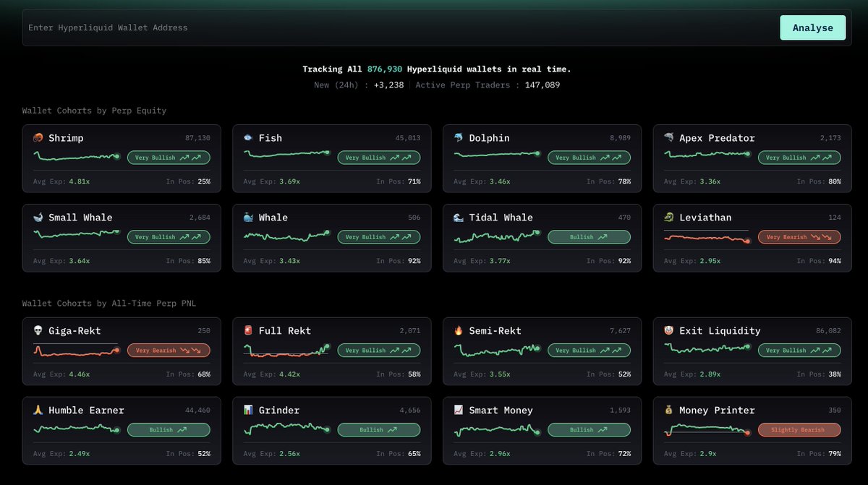This screenshot has width=868, height=485.
Task: Click Money Printer's Slightly Bearish badge
Action: click(800, 430)
